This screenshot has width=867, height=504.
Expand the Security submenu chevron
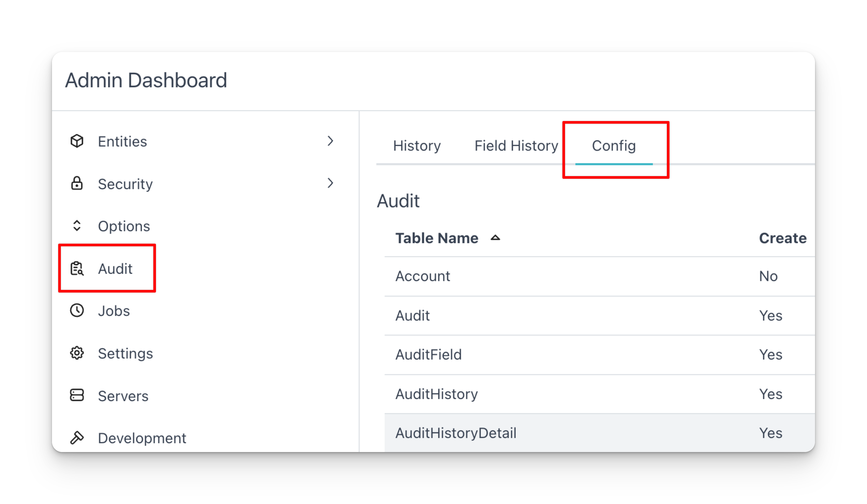click(x=330, y=183)
